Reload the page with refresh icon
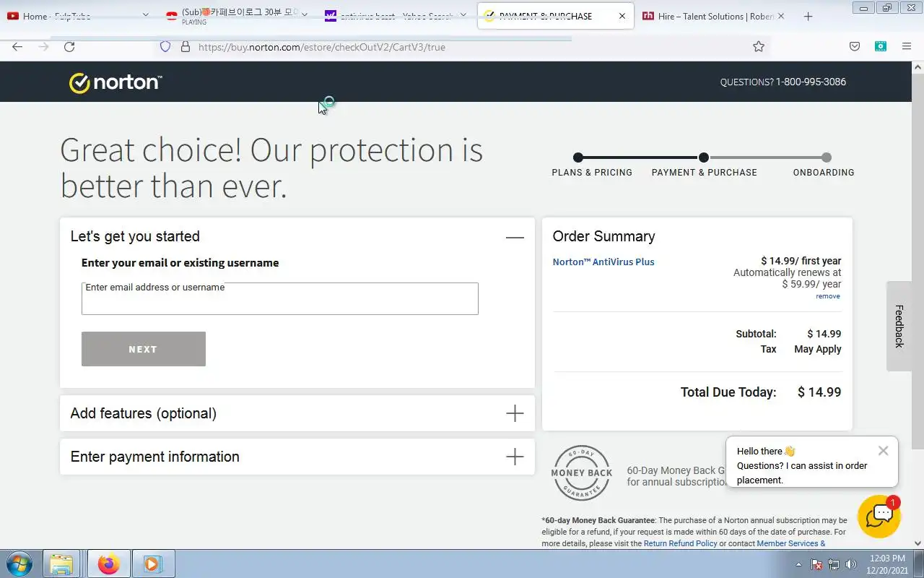Viewport: 924px width, 578px height. (69, 47)
